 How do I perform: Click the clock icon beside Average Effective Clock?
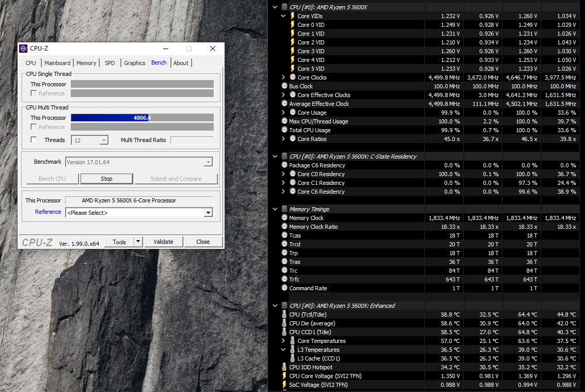(284, 103)
